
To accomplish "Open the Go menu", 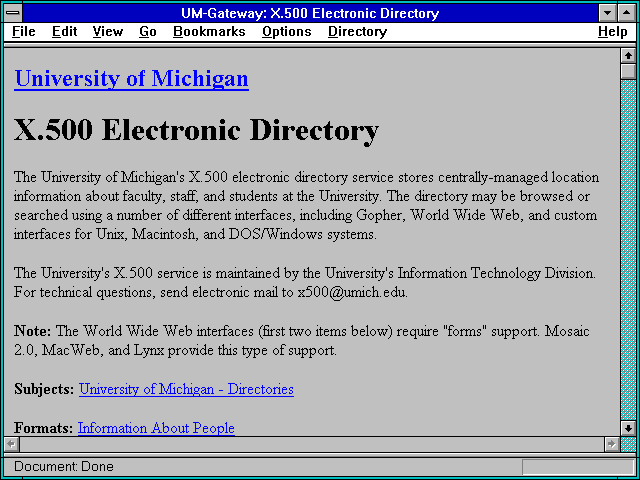I will 148,31.
